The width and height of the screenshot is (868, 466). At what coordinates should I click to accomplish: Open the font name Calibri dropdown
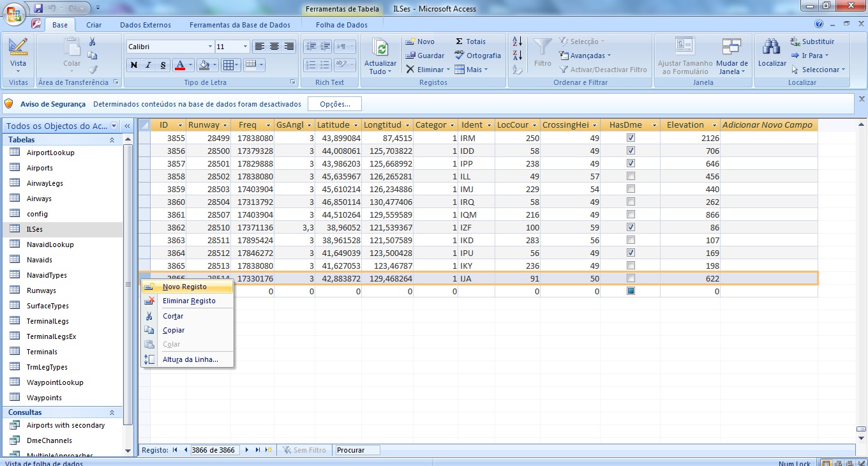click(210, 47)
